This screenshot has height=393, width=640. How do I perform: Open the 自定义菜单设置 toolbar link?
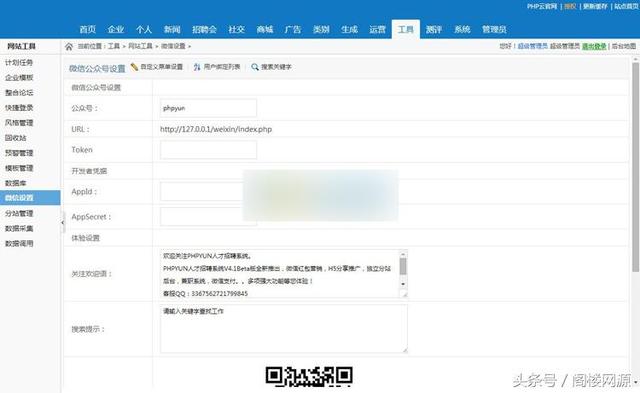pyautogui.click(x=162, y=67)
